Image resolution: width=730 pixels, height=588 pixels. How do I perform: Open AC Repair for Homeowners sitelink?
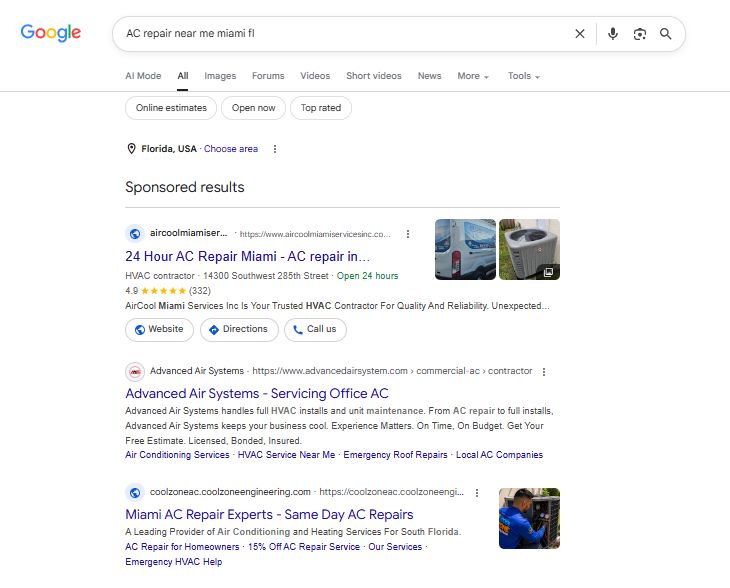pyautogui.click(x=182, y=547)
